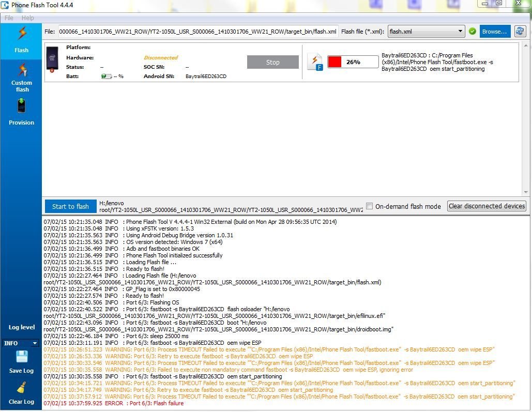
Task: Click the Phone Flash Tool title icon
Action: [5, 5]
